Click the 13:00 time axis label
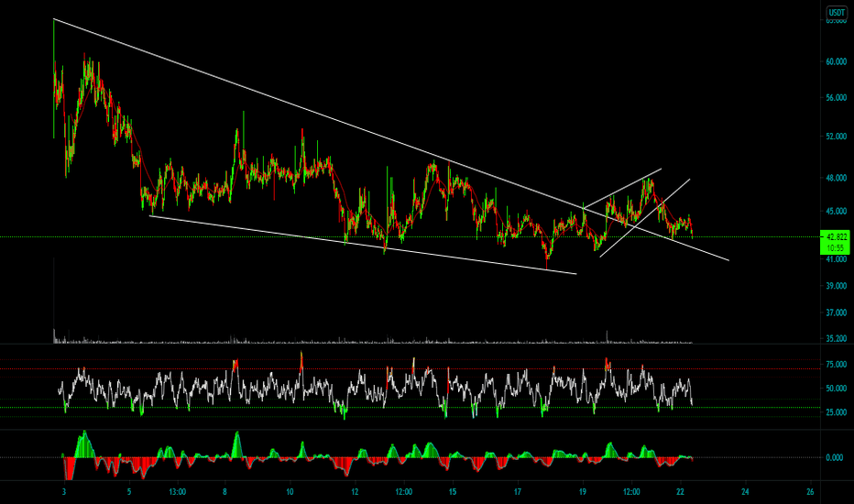 pos(178,492)
